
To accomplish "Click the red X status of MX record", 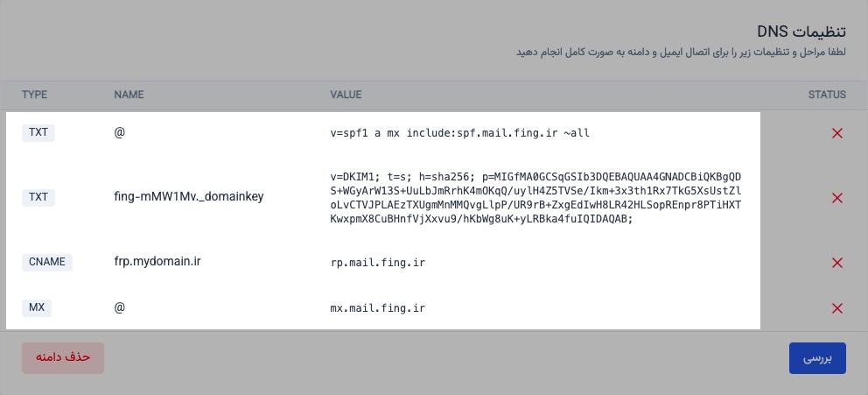I will coord(837,308).
